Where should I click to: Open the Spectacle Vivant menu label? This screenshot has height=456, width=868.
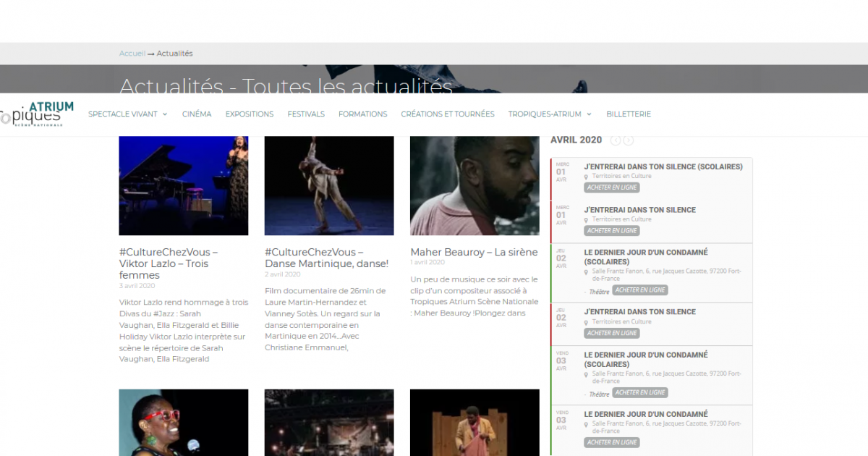point(123,114)
